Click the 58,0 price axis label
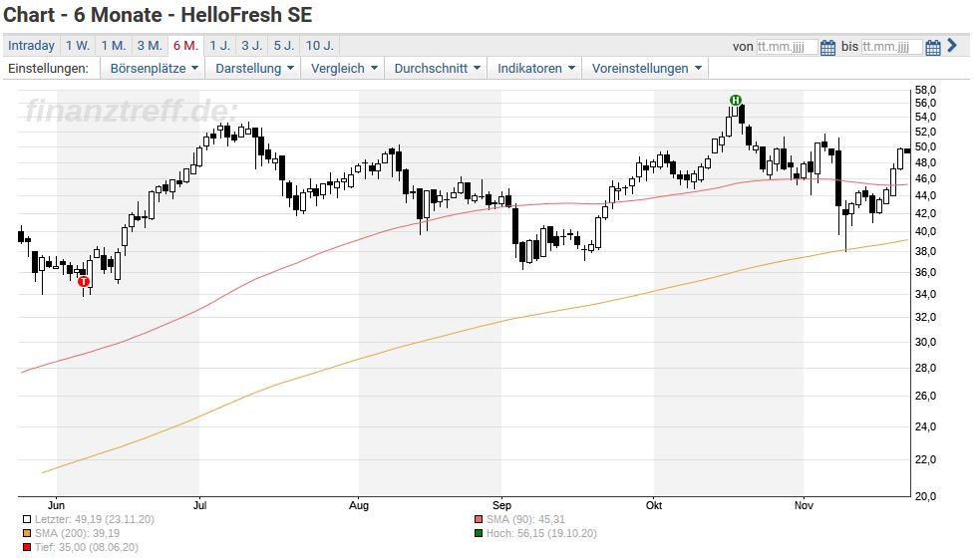The image size is (980, 559). [x=925, y=91]
